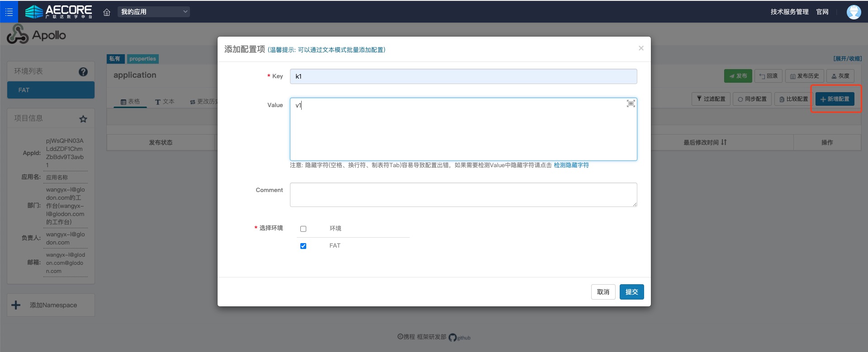Click the 检测隐藏字符 link
Image resolution: width=868 pixels, height=352 pixels.
(571, 165)
